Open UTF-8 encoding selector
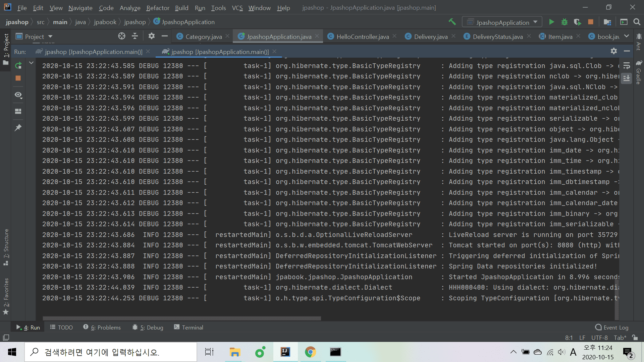The image size is (644, 362). pos(599,338)
